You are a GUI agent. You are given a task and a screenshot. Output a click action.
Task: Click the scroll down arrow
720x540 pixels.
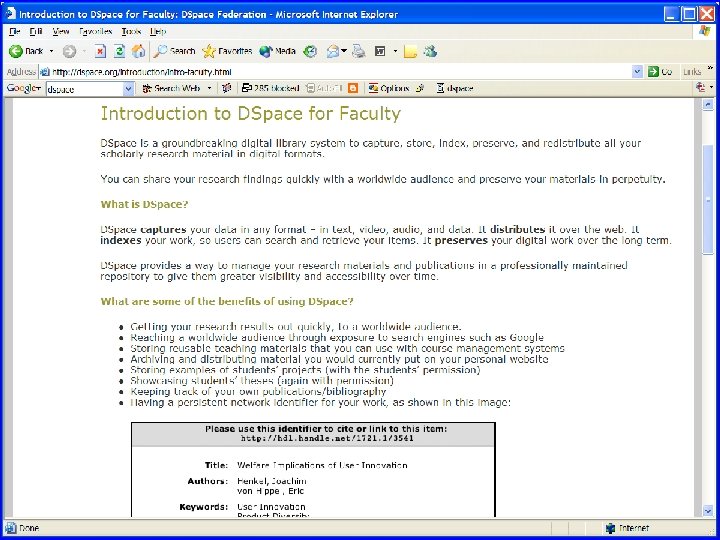[x=708, y=511]
